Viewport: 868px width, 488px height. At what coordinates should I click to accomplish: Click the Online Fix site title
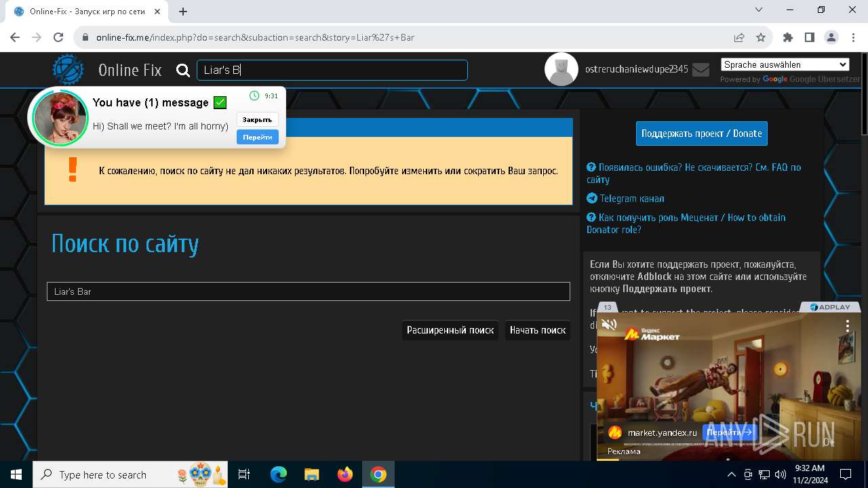[130, 70]
